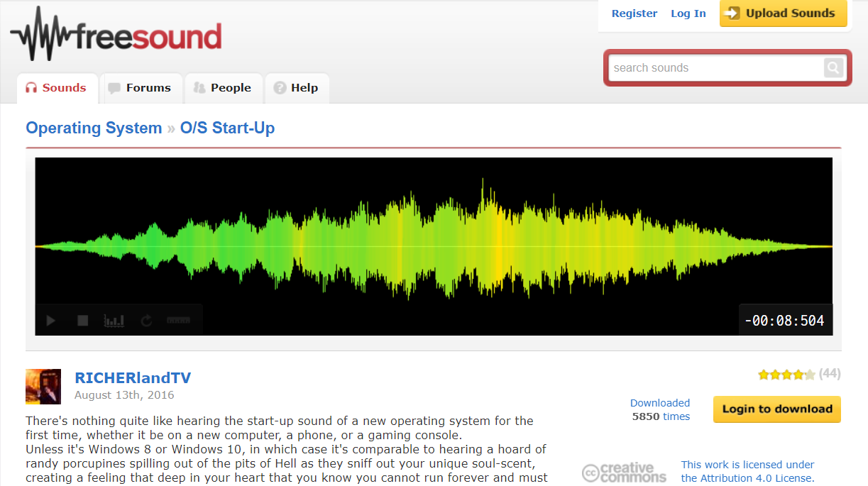The width and height of the screenshot is (868, 486).
Task: Click the O/S Start-Up title link
Action: pos(227,128)
